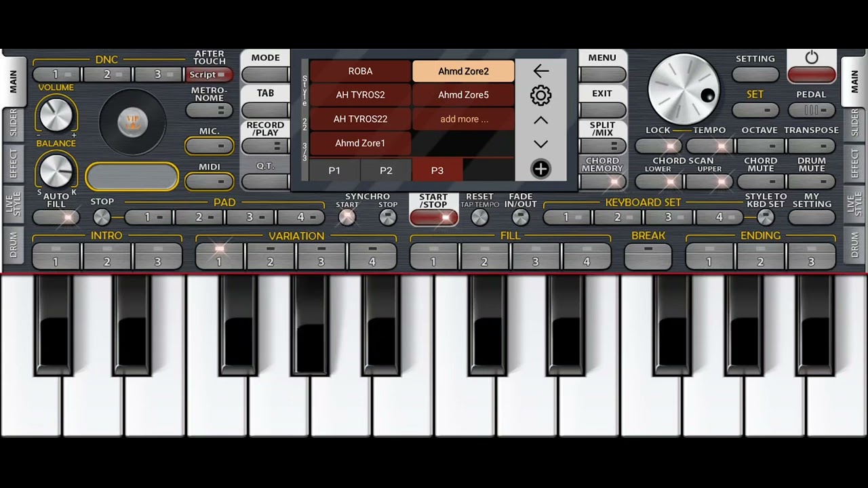Toggle Auto Fill button
868x488 pixels.
56,218
